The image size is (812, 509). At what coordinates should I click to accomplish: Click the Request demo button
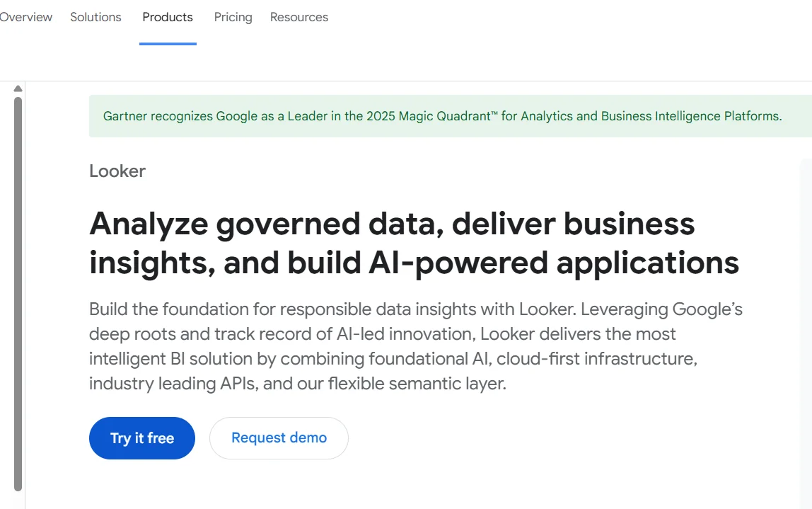[x=279, y=438]
